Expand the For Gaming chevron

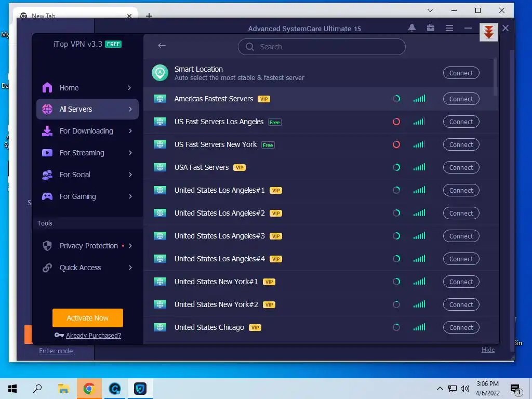click(x=130, y=196)
